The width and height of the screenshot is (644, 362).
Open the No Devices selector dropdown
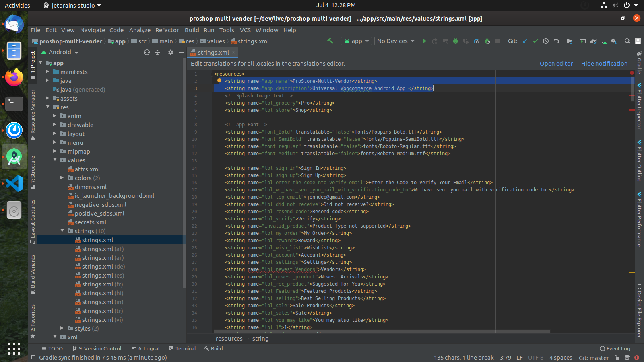coord(396,41)
